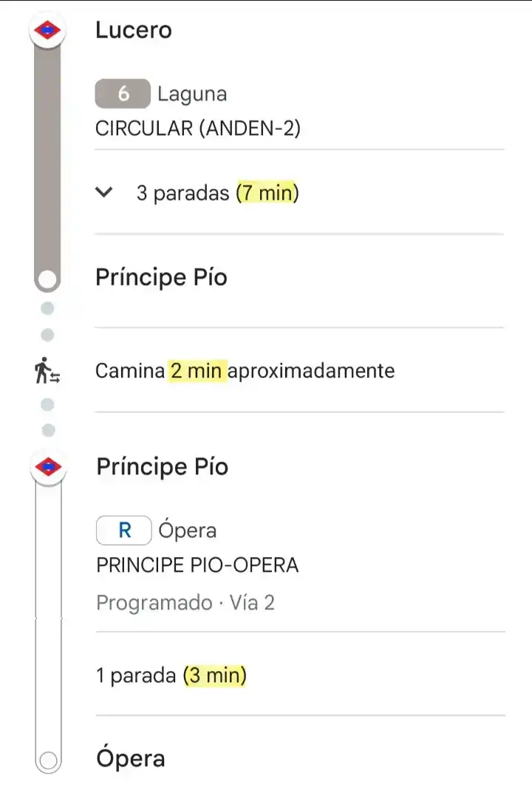532x798 pixels.
Task: Open the '1 parada (3 min)' row
Action: [301, 675]
